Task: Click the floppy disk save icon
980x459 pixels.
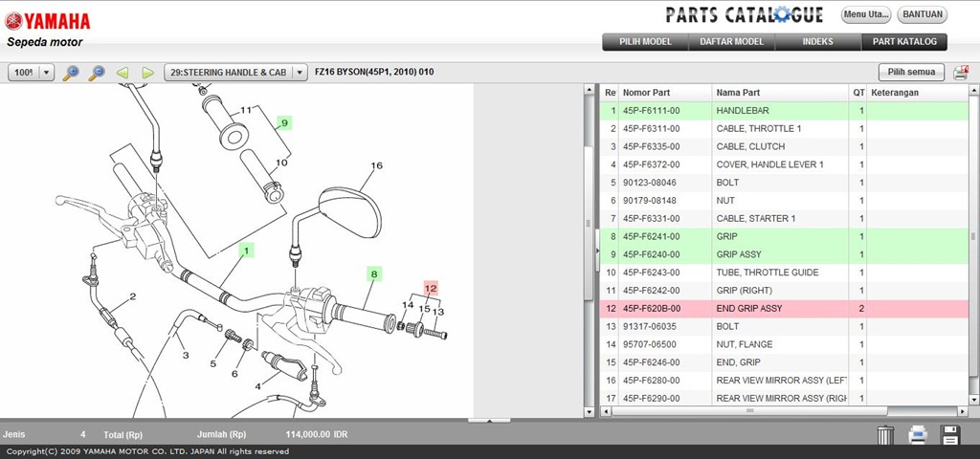Action: 949,435
